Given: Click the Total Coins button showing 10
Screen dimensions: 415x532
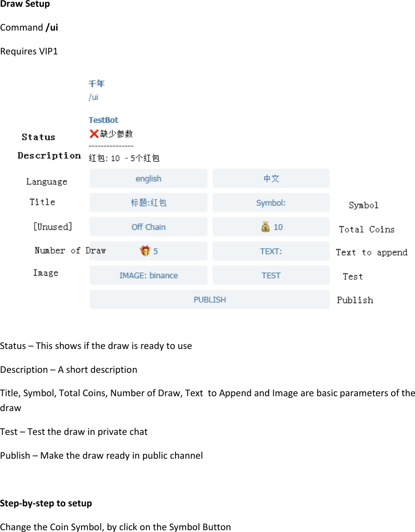Looking at the screenshot, I should (x=271, y=227).
